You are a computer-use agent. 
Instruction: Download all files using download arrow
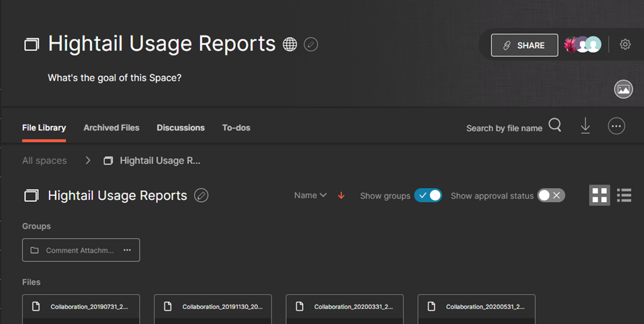point(585,126)
